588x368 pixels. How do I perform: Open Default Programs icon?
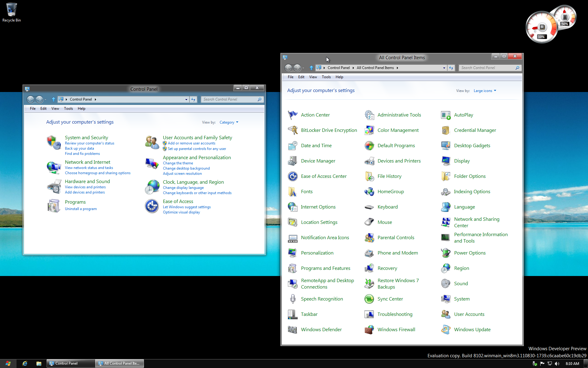pyautogui.click(x=369, y=146)
